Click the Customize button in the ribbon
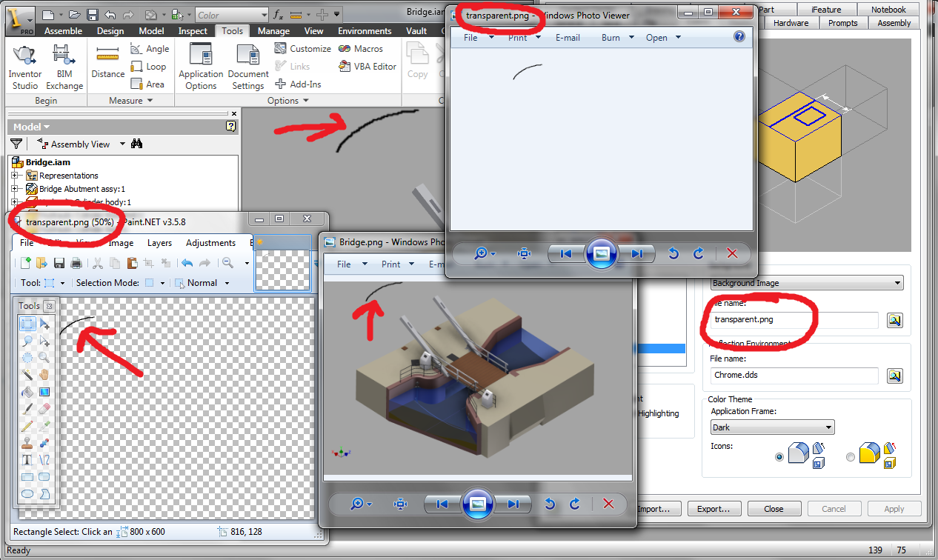 coord(302,49)
